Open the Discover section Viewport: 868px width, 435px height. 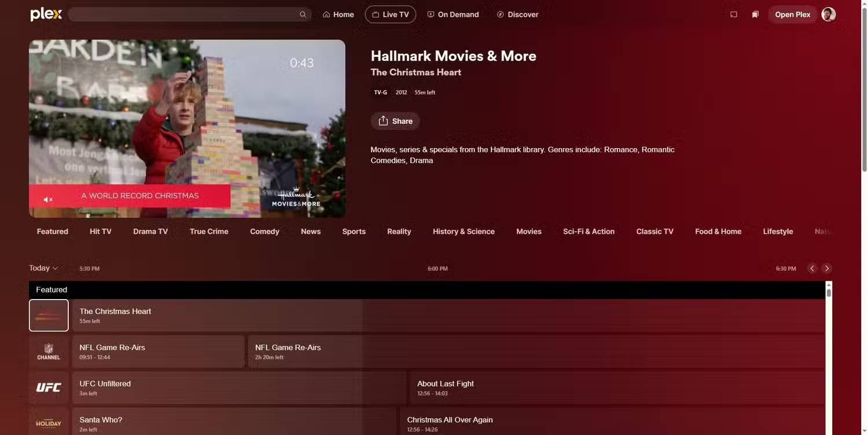coord(517,14)
